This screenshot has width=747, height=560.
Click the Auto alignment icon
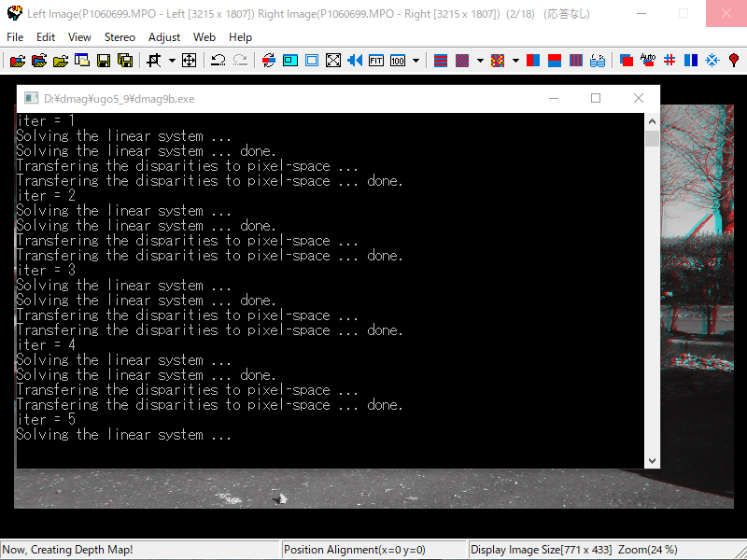coord(648,61)
